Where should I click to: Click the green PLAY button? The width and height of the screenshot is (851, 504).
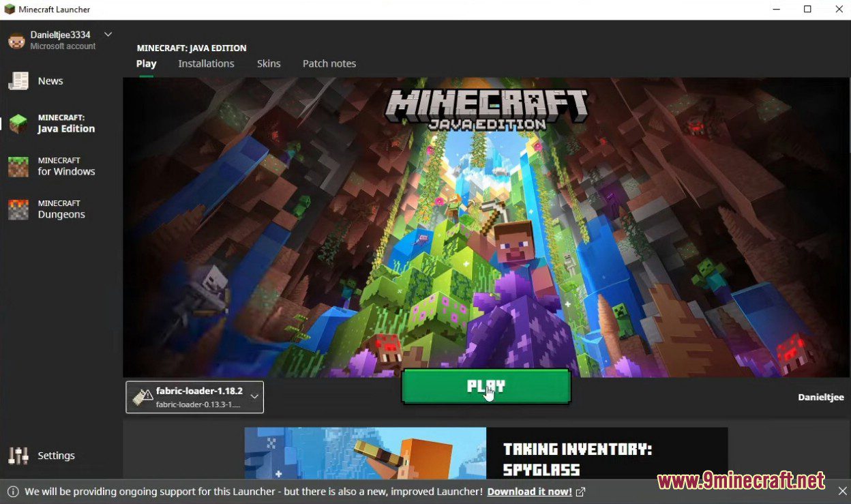click(486, 387)
